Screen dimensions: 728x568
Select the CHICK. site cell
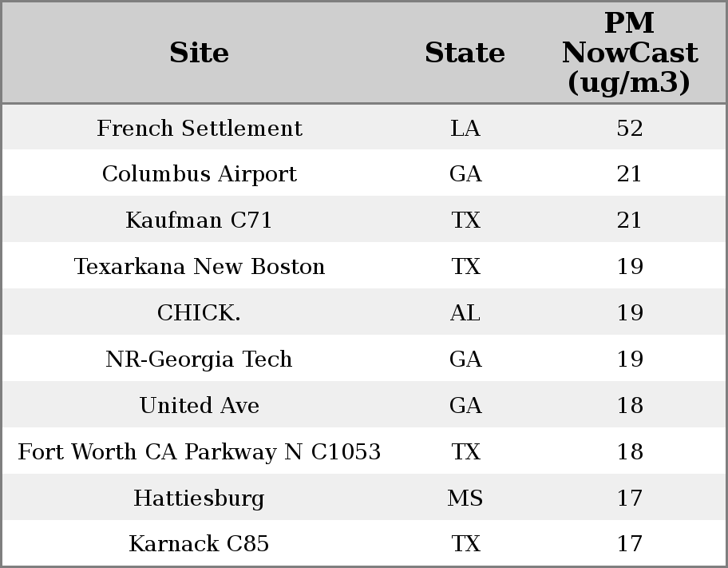(x=200, y=312)
